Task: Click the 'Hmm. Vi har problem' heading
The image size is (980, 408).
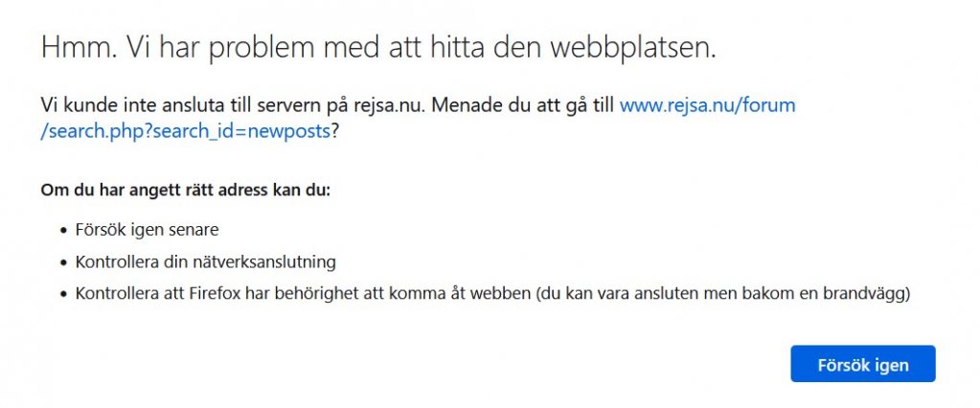Action: pos(378,48)
